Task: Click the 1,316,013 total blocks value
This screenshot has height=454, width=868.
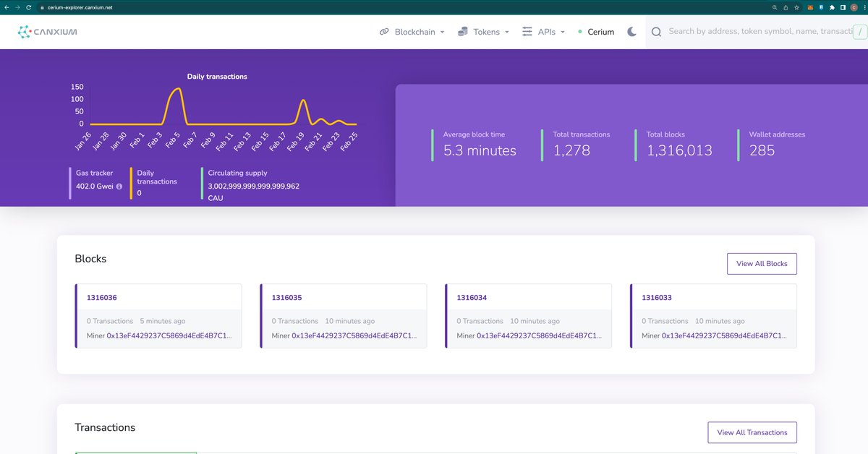Action: (679, 150)
